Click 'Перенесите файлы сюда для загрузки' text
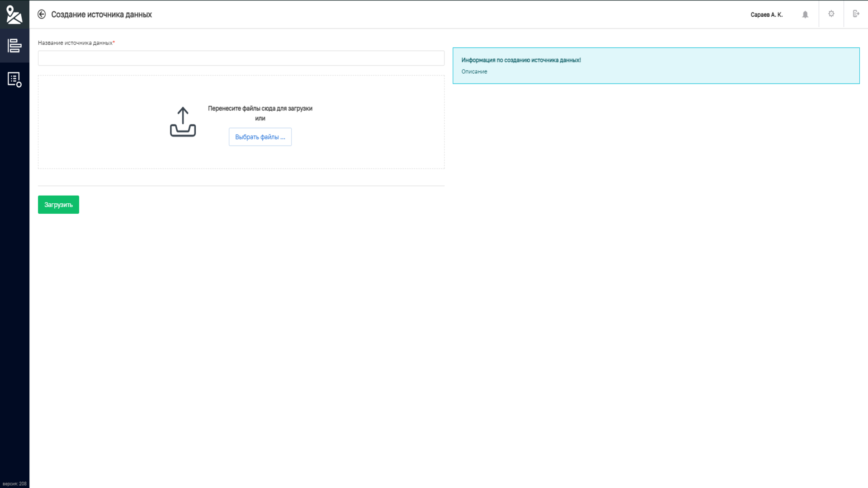The width and height of the screenshot is (868, 488). coord(260,108)
